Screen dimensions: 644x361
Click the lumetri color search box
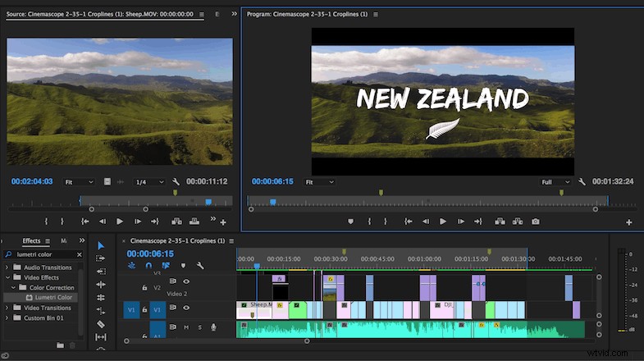[x=44, y=254]
